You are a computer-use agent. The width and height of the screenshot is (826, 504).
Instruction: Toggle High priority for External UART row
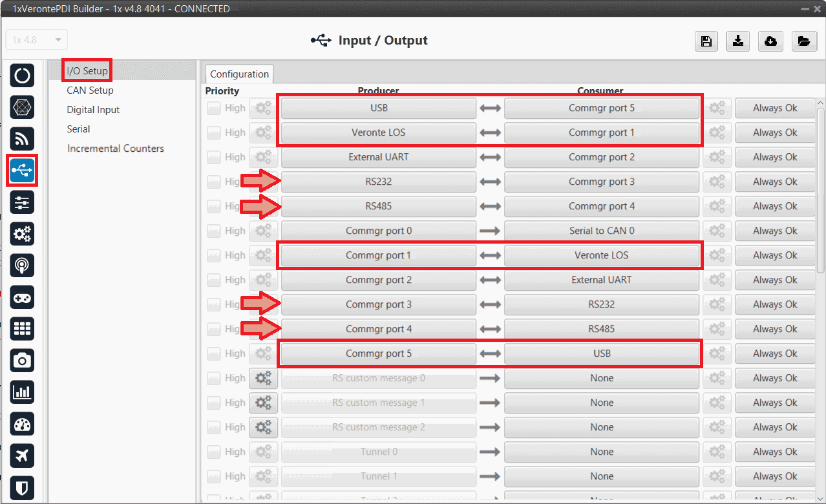[213, 158]
